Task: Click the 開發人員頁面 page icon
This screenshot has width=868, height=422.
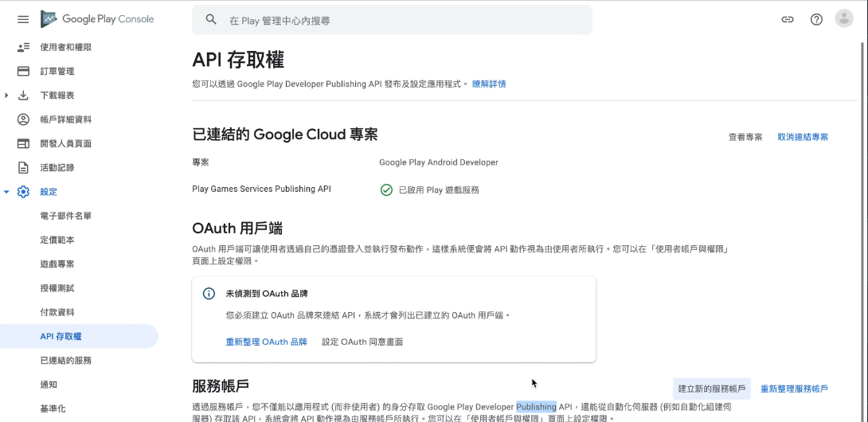Action: [x=23, y=143]
